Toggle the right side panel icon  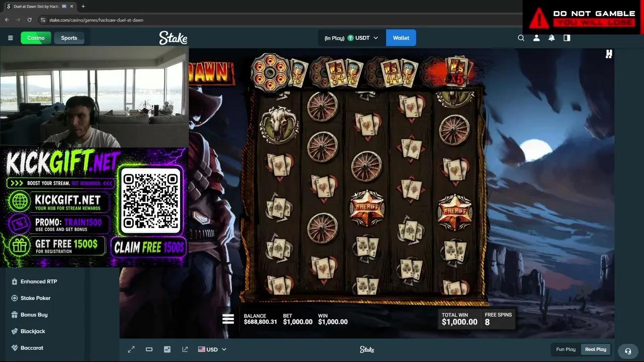pyautogui.click(x=567, y=38)
